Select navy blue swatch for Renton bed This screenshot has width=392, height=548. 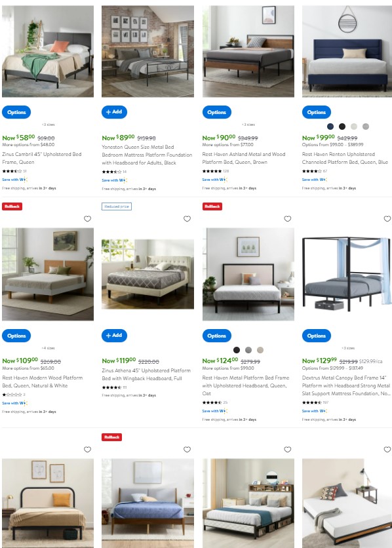pos(330,127)
